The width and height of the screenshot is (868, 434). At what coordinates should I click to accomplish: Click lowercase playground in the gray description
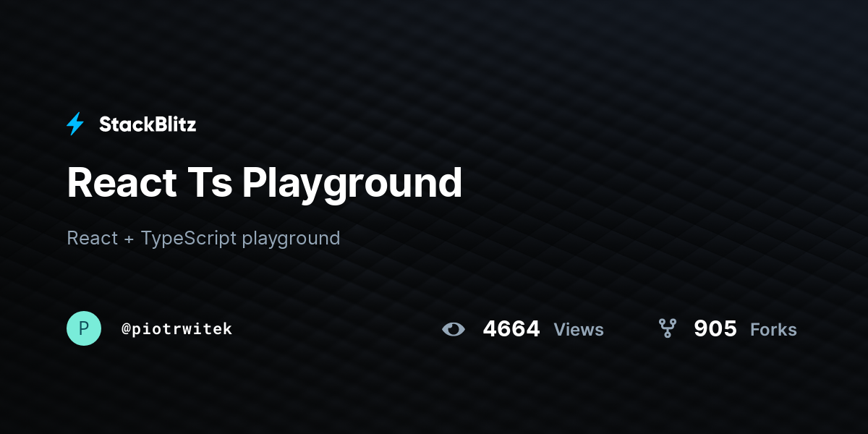[x=292, y=239]
